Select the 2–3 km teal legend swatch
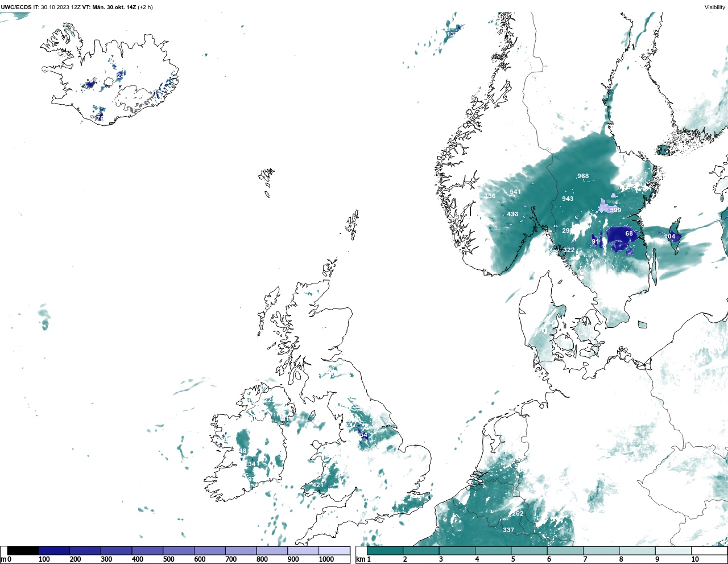Image resolution: width=728 pixels, height=564 pixels. point(421,550)
